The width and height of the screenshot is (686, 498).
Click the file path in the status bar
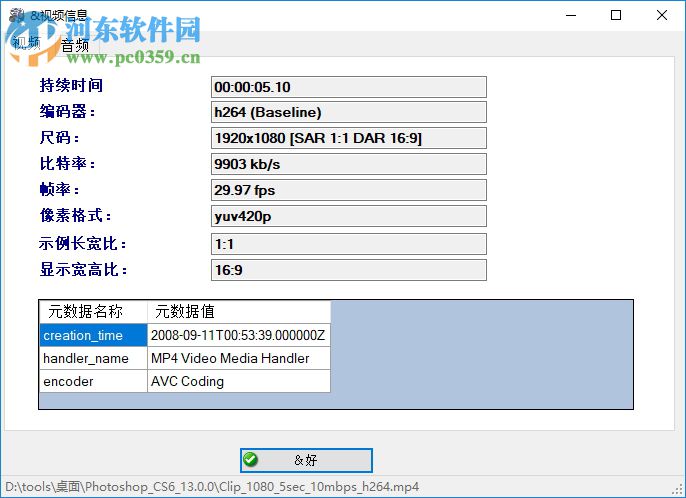pyautogui.click(x=212, y=487)
